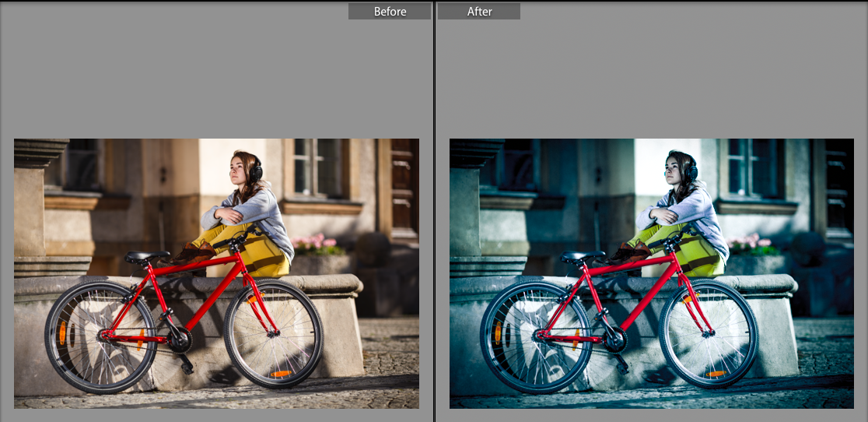Screen dimensions: 868x422
Task: Click the black bike saddle in Before photo
Action: 146,256
